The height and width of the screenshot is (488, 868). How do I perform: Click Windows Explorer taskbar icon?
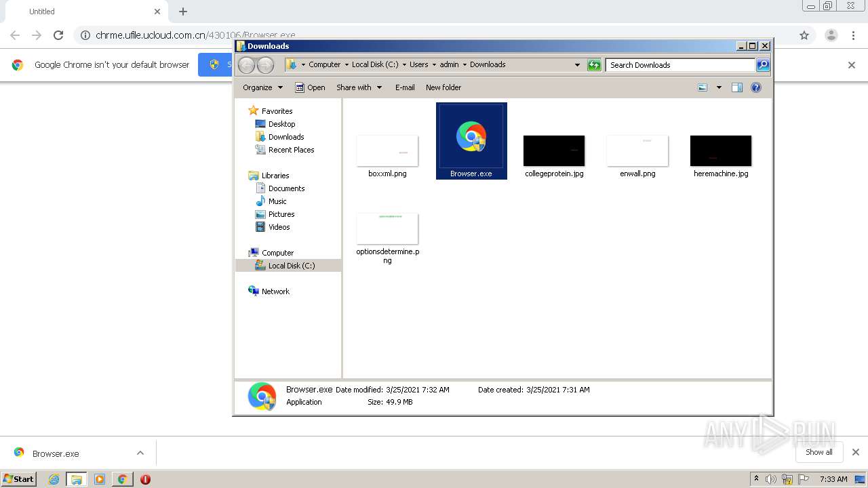[77, 479]
